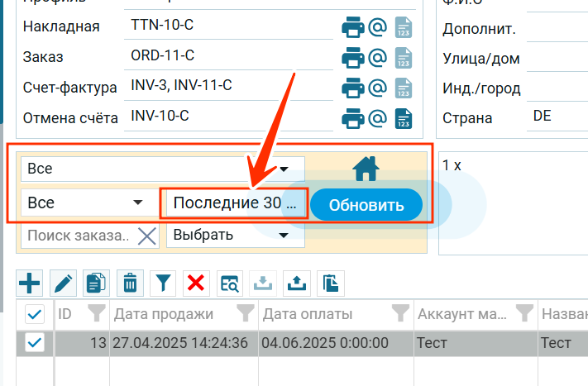Uncheck the checkbox for order ID 13
The height and width of the screenshot is (386, 588).
tap(35, 342)
